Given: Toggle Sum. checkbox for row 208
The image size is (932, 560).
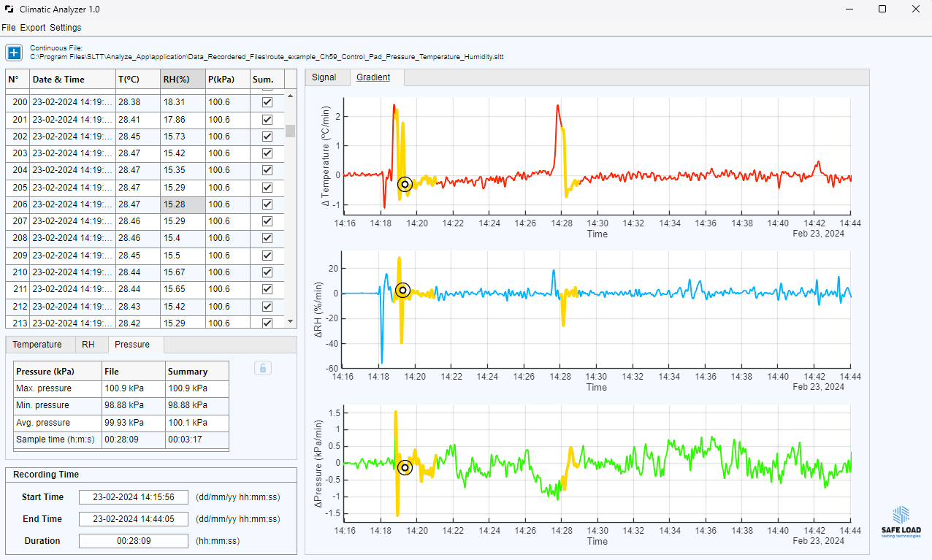Looking at the screenshot, I should click(267, 238).
